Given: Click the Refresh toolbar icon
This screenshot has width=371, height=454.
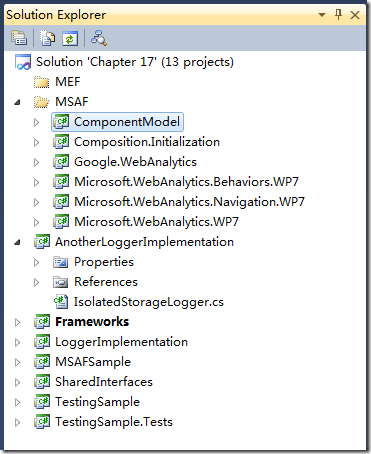Looking at the screenshot, I should point(70,39).
